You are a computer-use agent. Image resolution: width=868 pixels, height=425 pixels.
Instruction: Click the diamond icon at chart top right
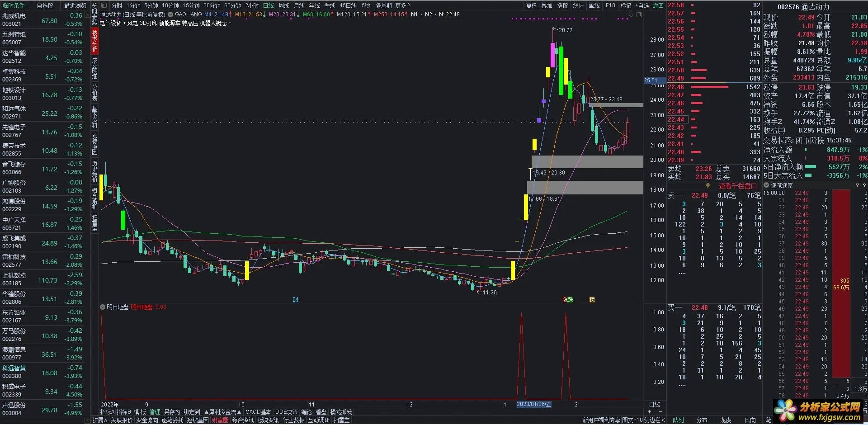tap(632, 14)
